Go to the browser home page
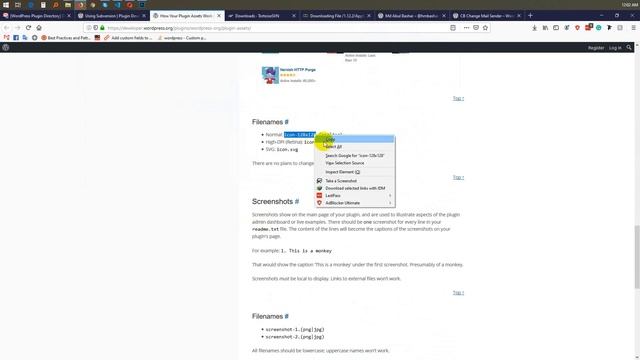 [39, 28]
